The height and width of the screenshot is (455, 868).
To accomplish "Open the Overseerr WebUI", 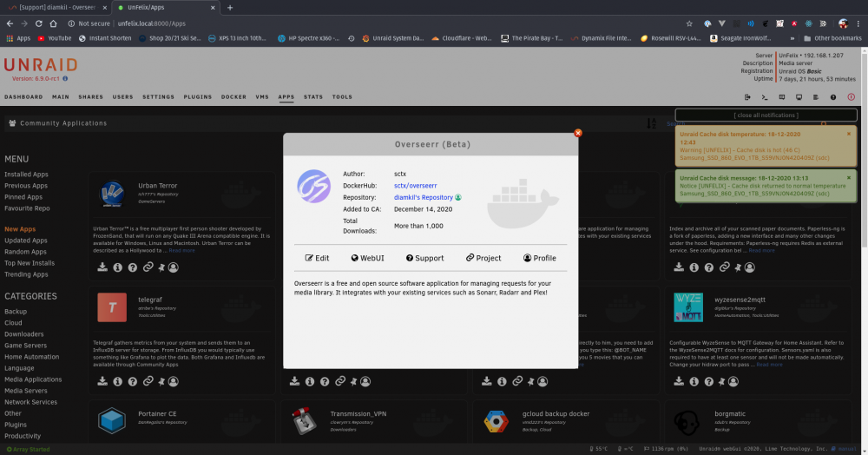I will pyautogui.click(x=367, y=258).
